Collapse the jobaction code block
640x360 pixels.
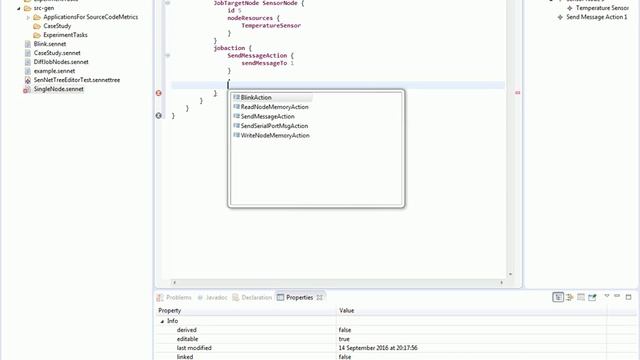167,55
